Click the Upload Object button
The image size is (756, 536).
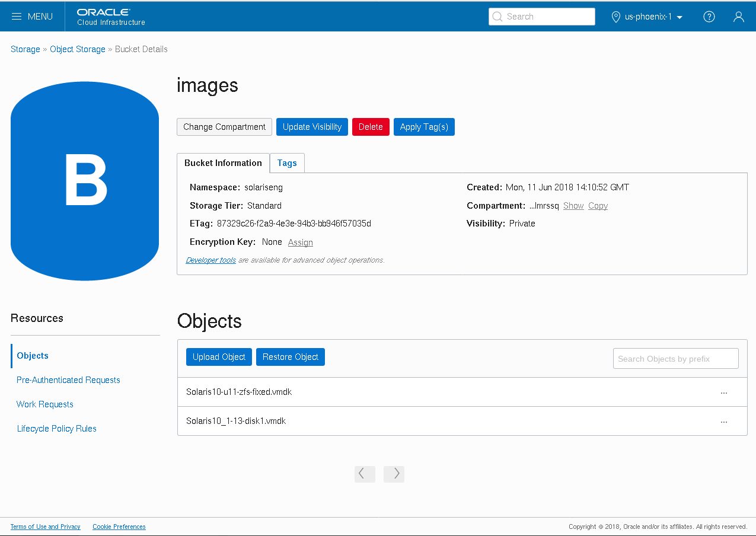click(x=219, y=357)
